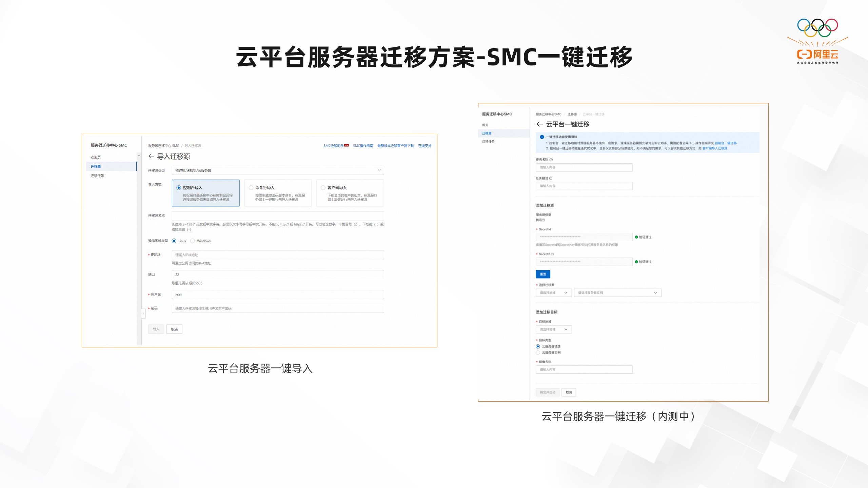This screenshot has height=488, width=868.
Task: Click 服务迁移中心SMC breadcrumb in right panel
Action: coord(549,114)
